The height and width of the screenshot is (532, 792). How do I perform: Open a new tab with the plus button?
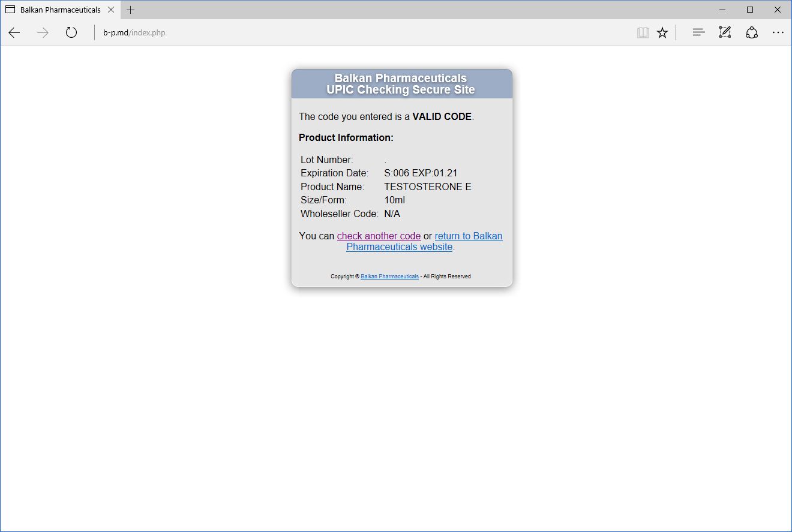click(x=131, y=10)
